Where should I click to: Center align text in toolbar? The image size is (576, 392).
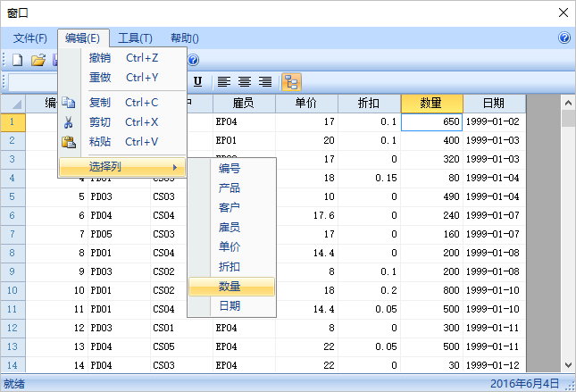(x=244, y=82)
